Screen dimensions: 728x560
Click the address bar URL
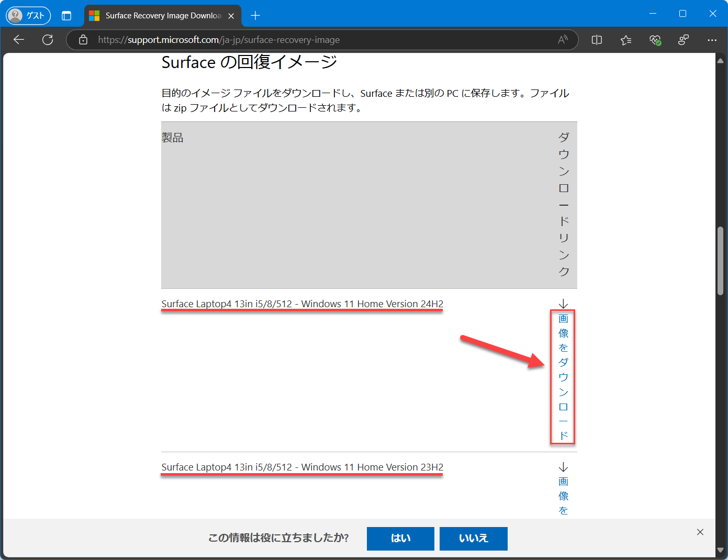pos(219,40)
